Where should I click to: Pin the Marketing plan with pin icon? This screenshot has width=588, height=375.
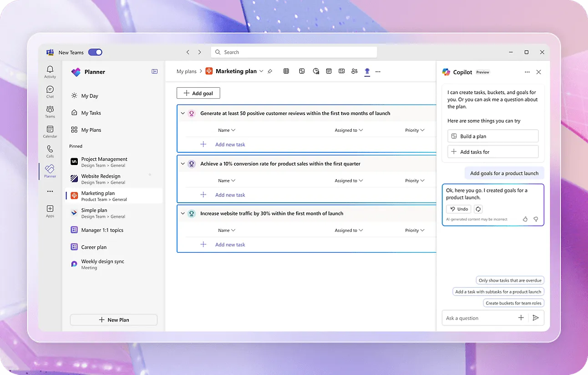(270, 71)
